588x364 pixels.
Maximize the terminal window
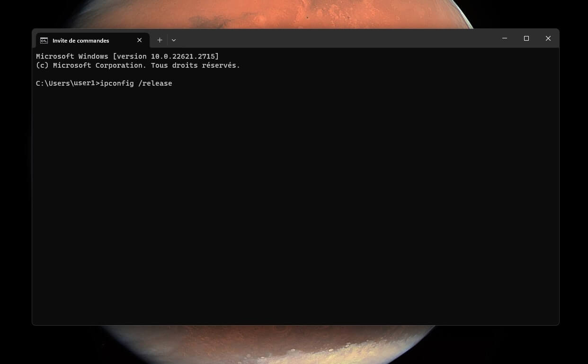click(x=526, y=38)
